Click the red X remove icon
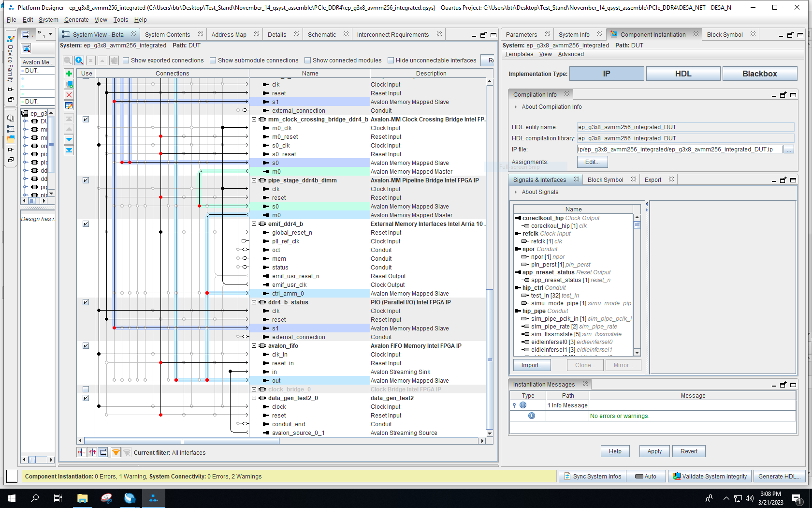Screen dimensions: 812x508 pyautogui.click(x=69, y=95)
